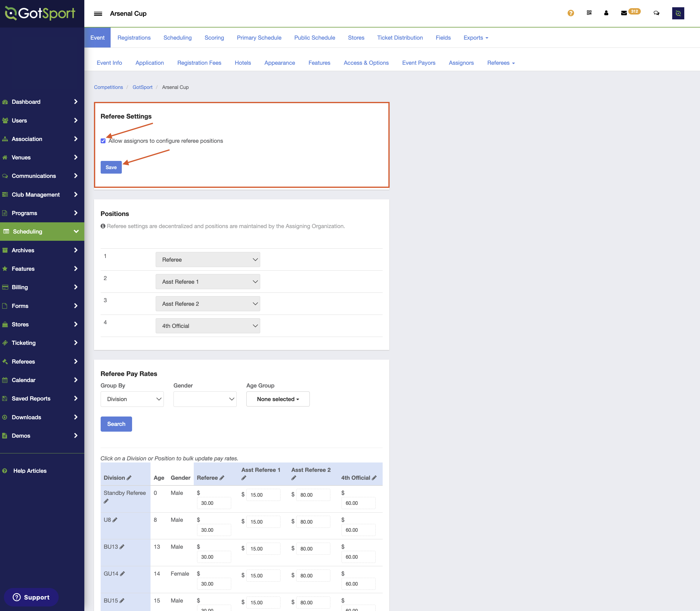Go to GotSport breadcrumb link
The height and width of the screenshot is (611, 700).
[x=142, y=87]
